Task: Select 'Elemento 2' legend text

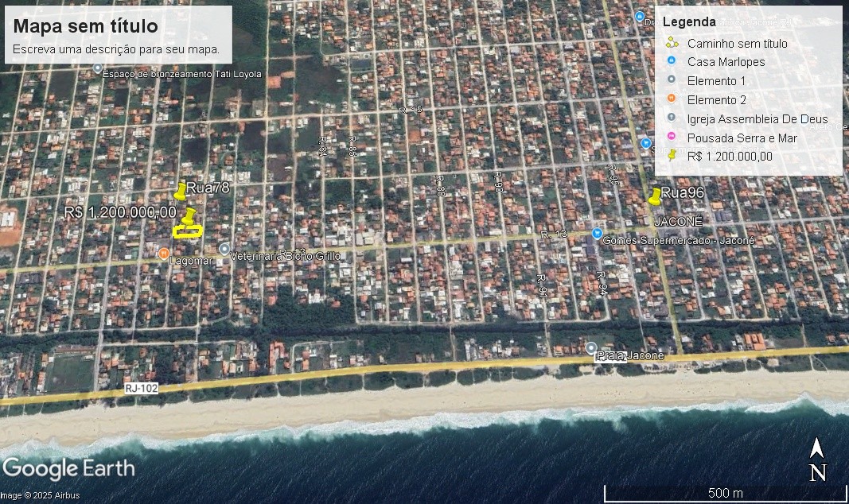Action: coord(717,99)
